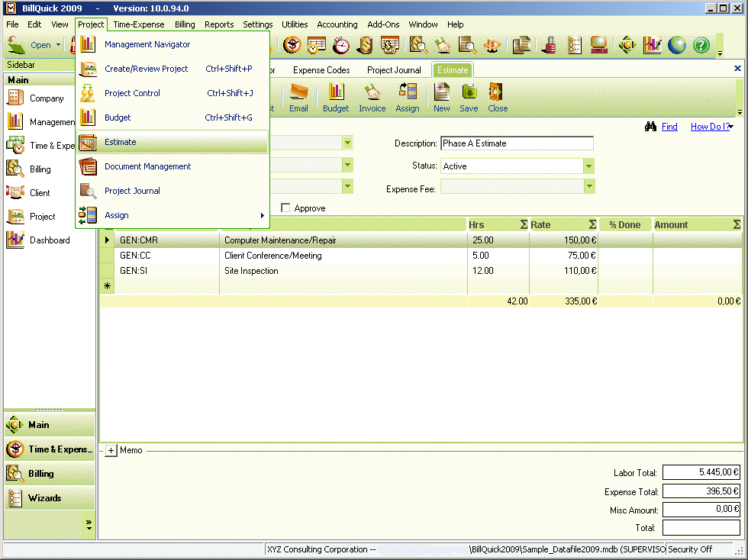Select the Estimate tab
748x560 pixels.
tap(452, 70)
